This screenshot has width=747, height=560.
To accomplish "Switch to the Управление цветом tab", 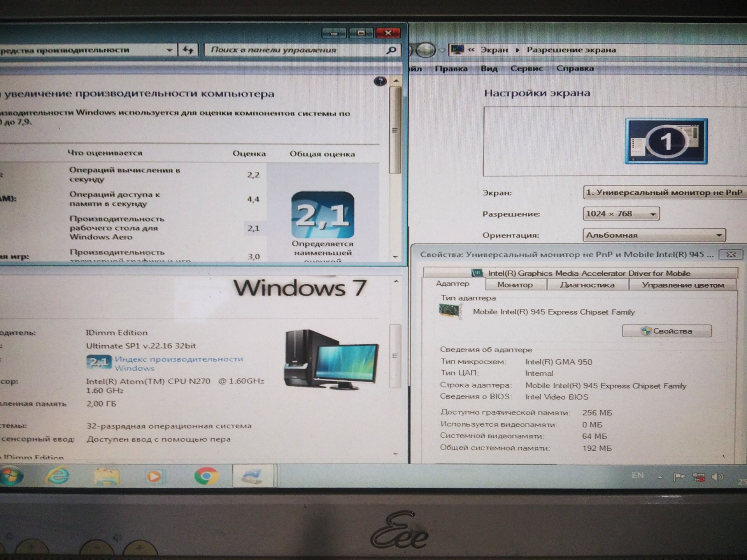I will [x=683, y=285].
